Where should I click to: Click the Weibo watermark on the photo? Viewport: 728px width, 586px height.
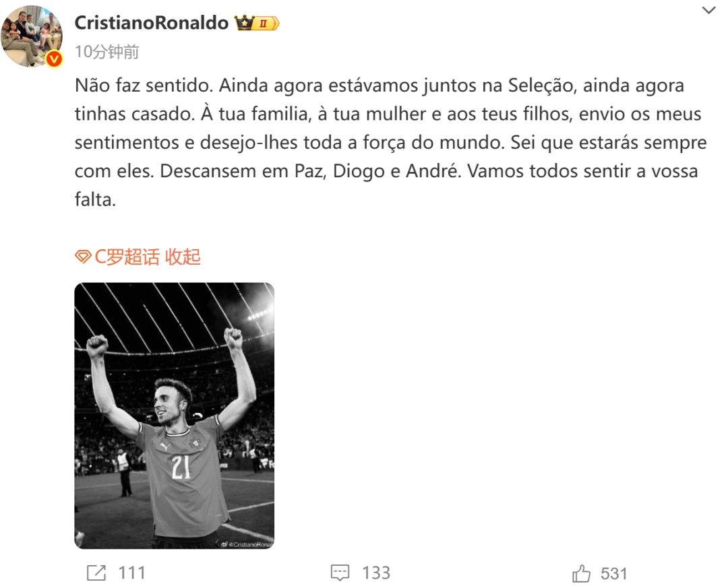(247, 544)
